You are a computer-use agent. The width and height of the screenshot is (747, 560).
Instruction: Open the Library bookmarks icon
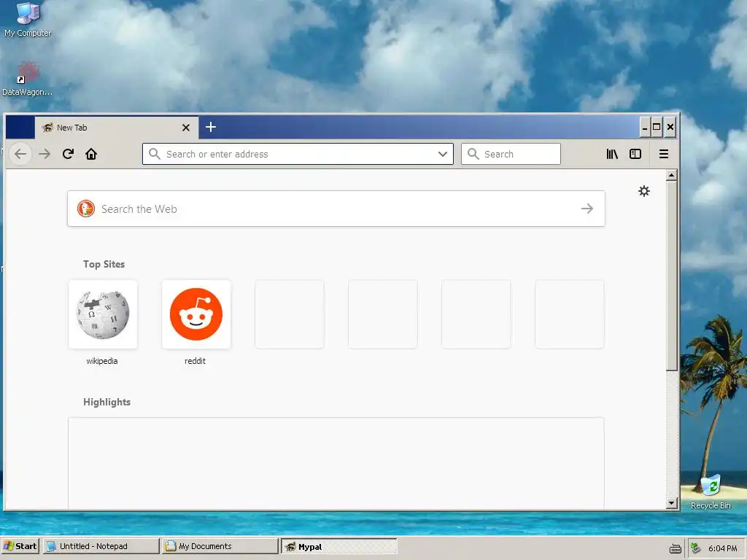[612, 154]
